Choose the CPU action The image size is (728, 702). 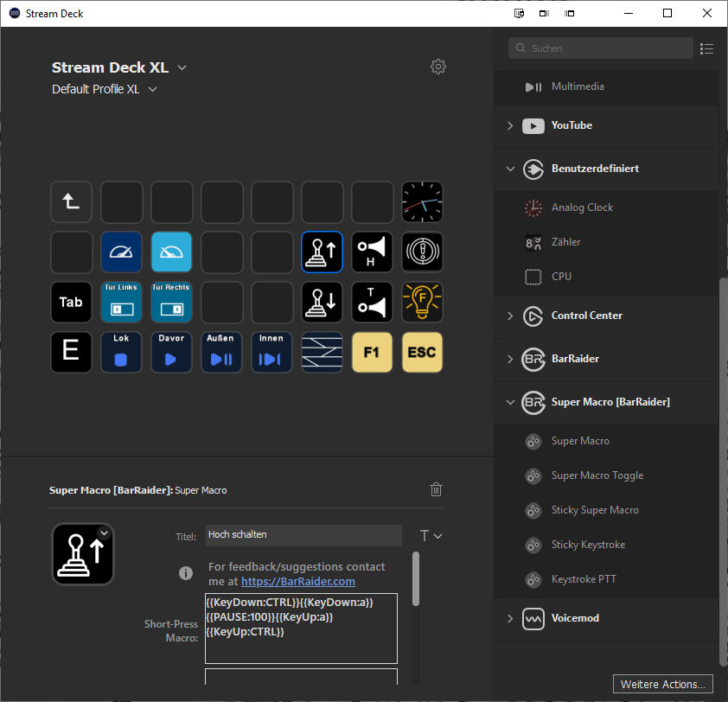pyautogui.click(x=606, y=277)
